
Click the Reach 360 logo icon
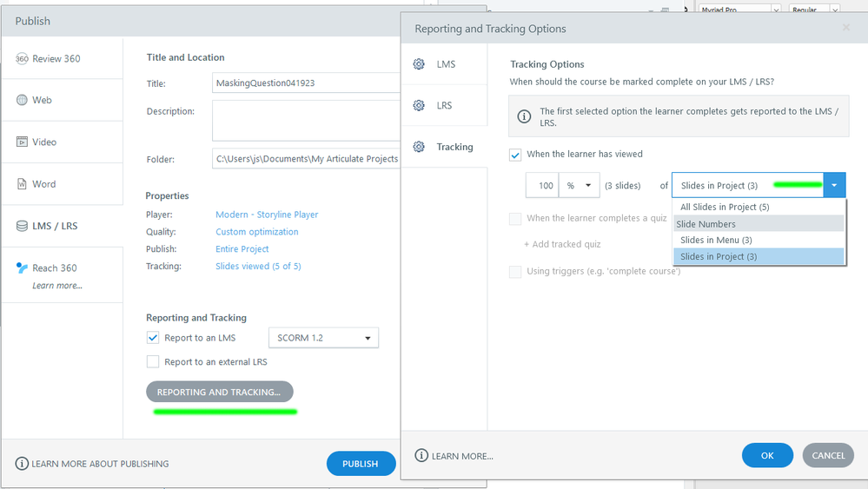pyautogui.click(x=23, y=268)
